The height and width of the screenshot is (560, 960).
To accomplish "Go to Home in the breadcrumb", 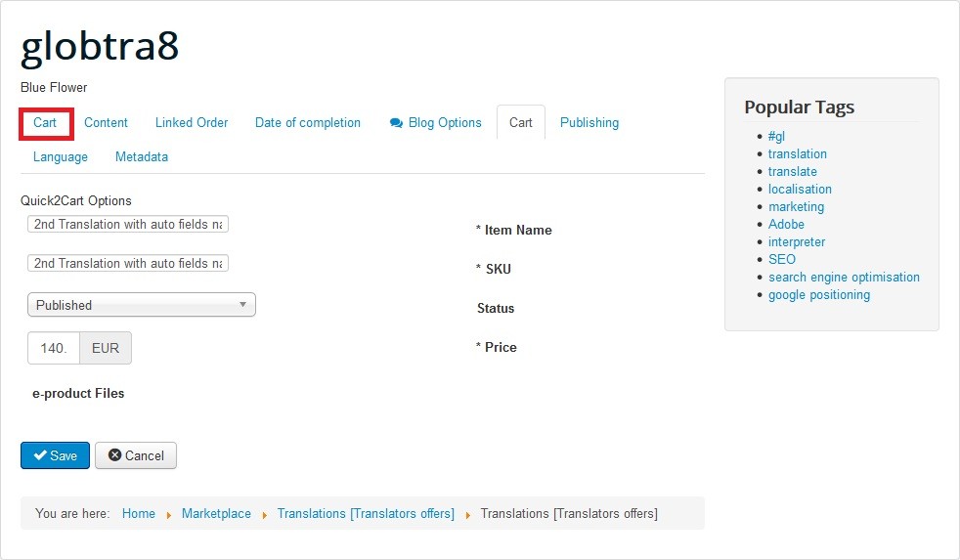I will [x=139, y=514].
